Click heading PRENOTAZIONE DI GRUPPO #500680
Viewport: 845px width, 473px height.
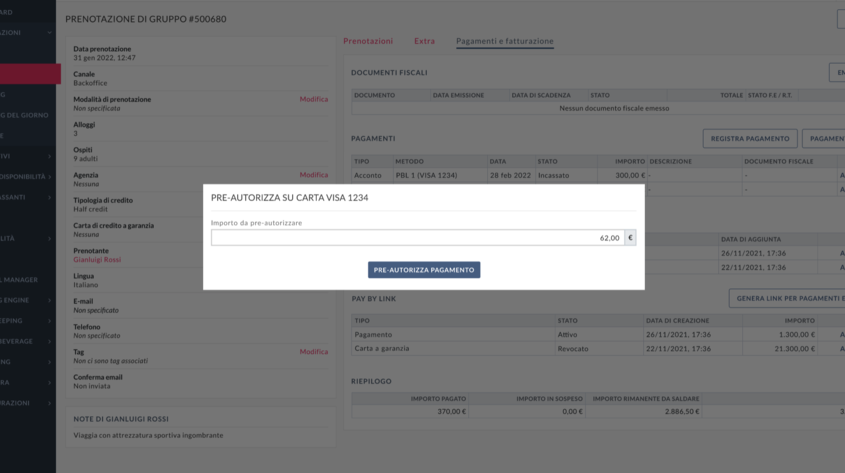pos(146,19)
